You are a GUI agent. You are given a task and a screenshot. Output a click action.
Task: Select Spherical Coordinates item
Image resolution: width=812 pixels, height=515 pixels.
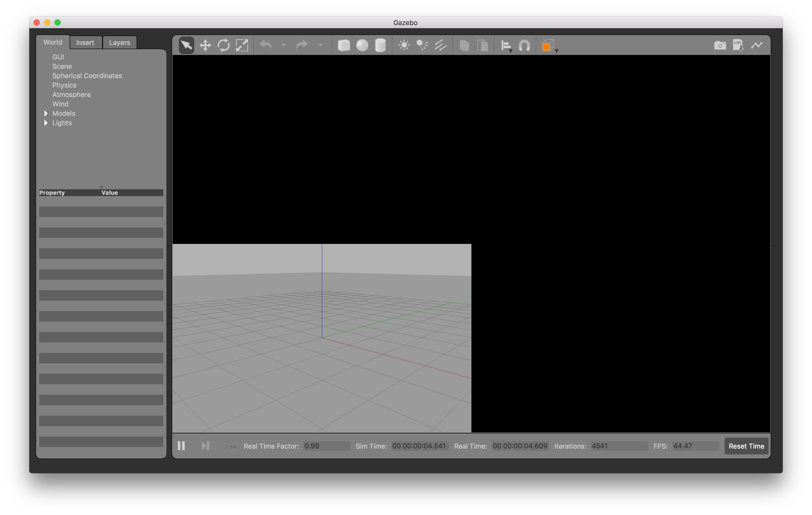[x=87, y=76]
